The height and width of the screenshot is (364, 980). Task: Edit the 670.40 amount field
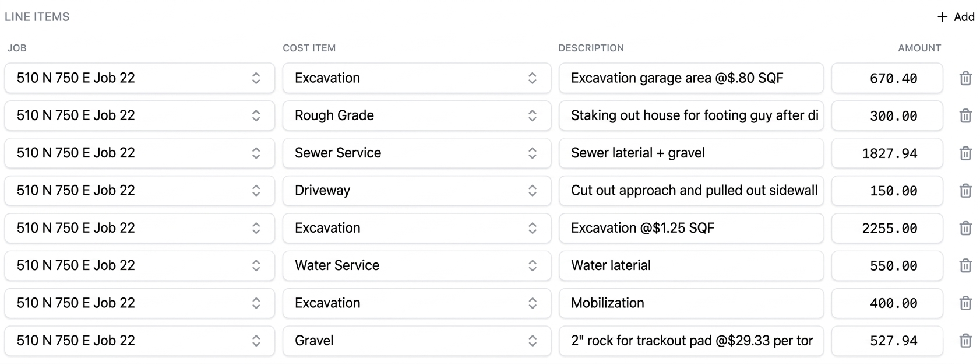click(x=887, y=78)
